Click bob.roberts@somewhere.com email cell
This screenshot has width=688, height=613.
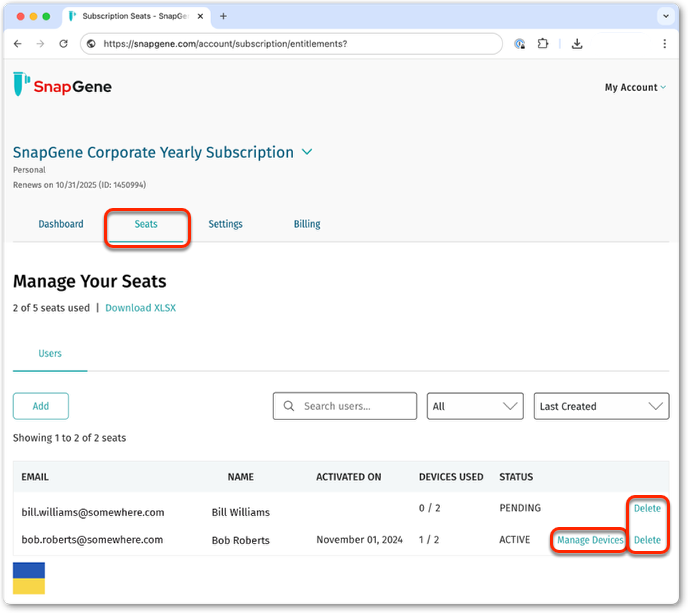pos(92,540)
